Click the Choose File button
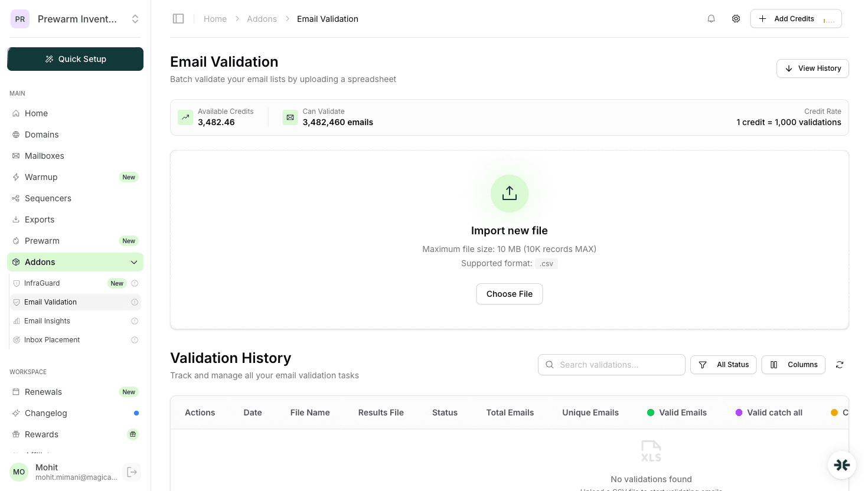 click(x=509, y=293)
